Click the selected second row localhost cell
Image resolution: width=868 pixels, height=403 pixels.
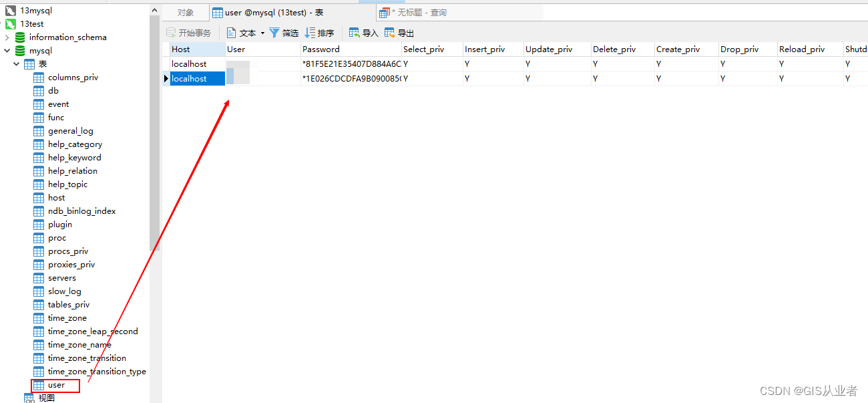pyautogui.click(x=197, y=78)
